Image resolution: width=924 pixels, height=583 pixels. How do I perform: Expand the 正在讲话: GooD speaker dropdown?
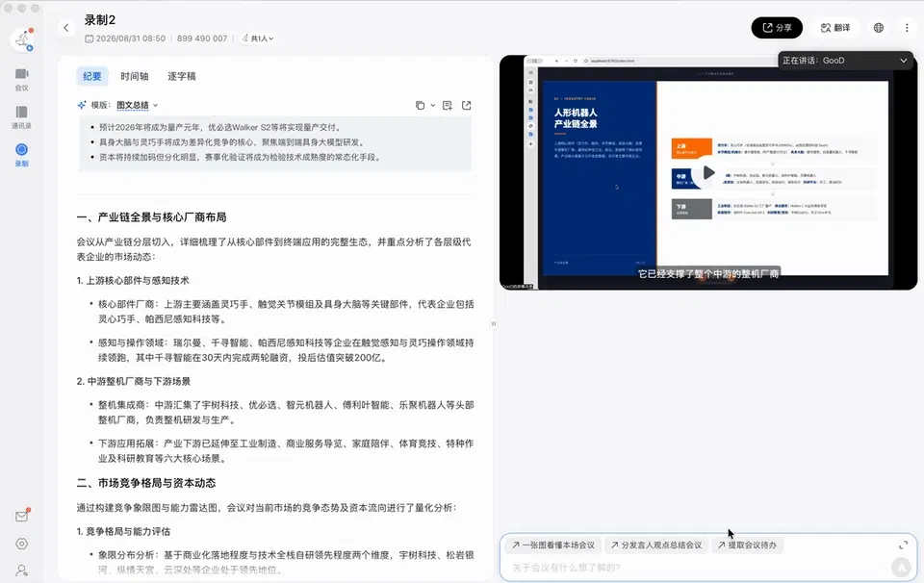point(845,61)
